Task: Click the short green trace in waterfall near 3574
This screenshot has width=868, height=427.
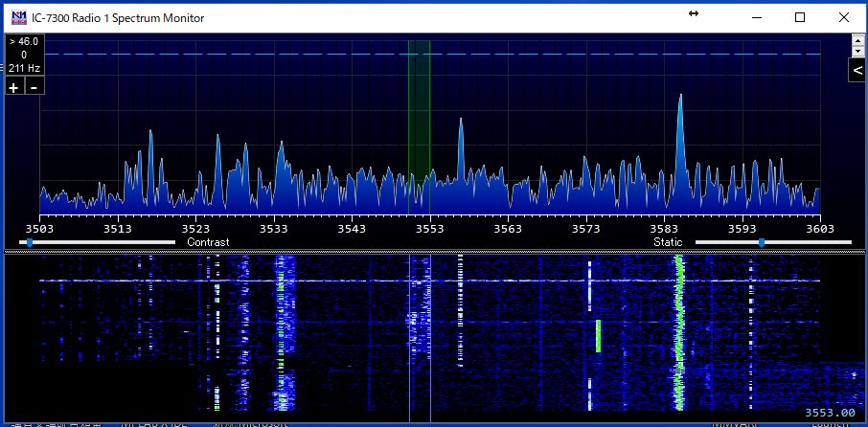Action: click(x=598, y=336)
